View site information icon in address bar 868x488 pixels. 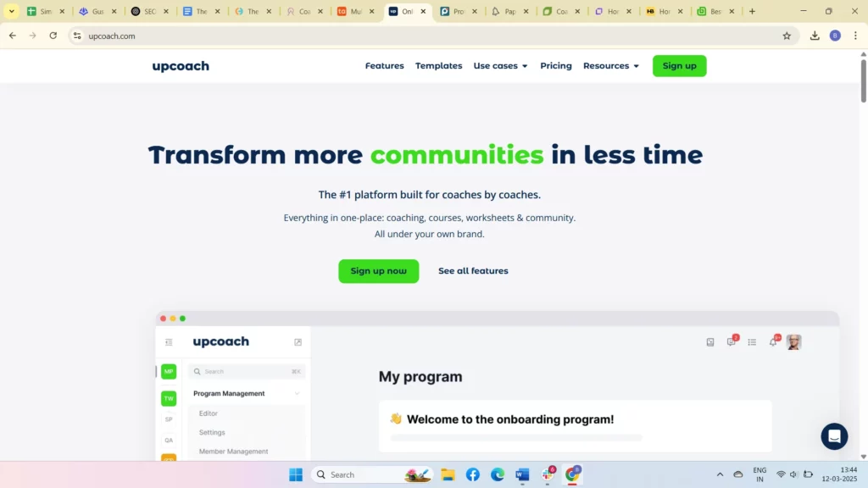point(77,36)
